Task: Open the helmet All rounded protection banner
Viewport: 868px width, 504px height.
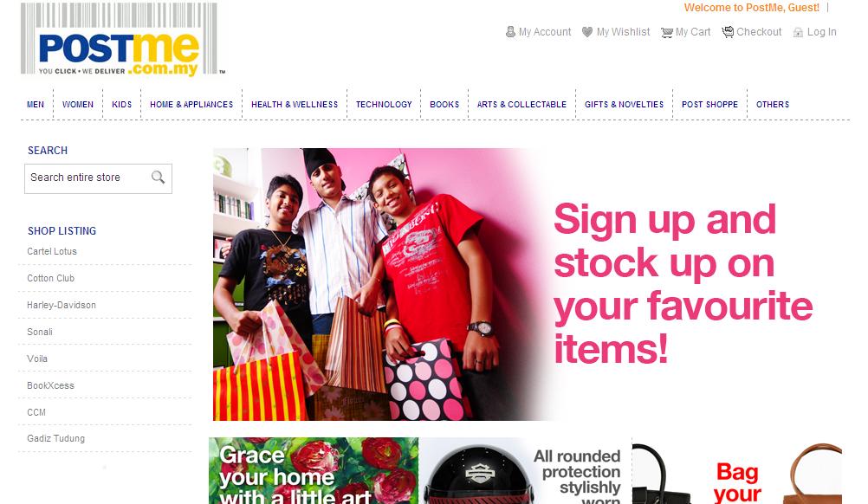Action: tap(525, 471)
